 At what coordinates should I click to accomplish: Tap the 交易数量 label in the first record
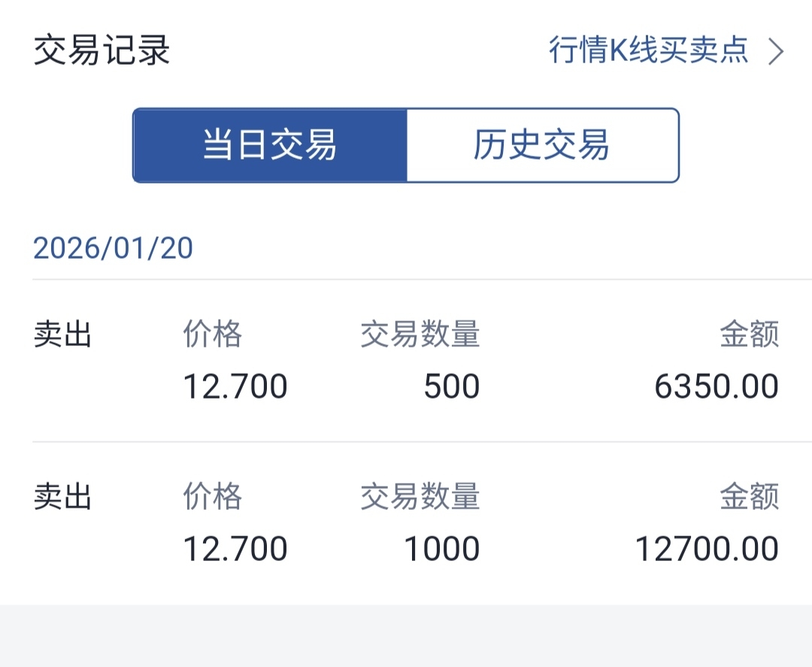coord(420,335)
